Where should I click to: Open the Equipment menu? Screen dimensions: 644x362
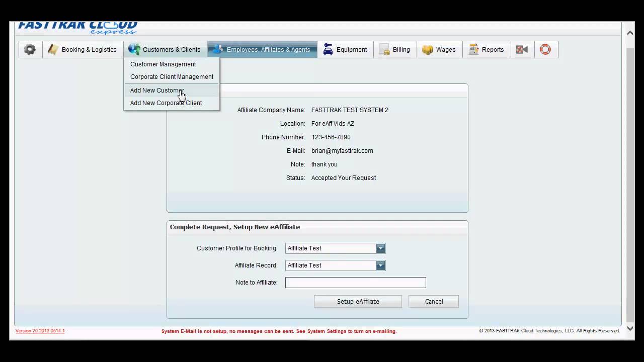345,49
